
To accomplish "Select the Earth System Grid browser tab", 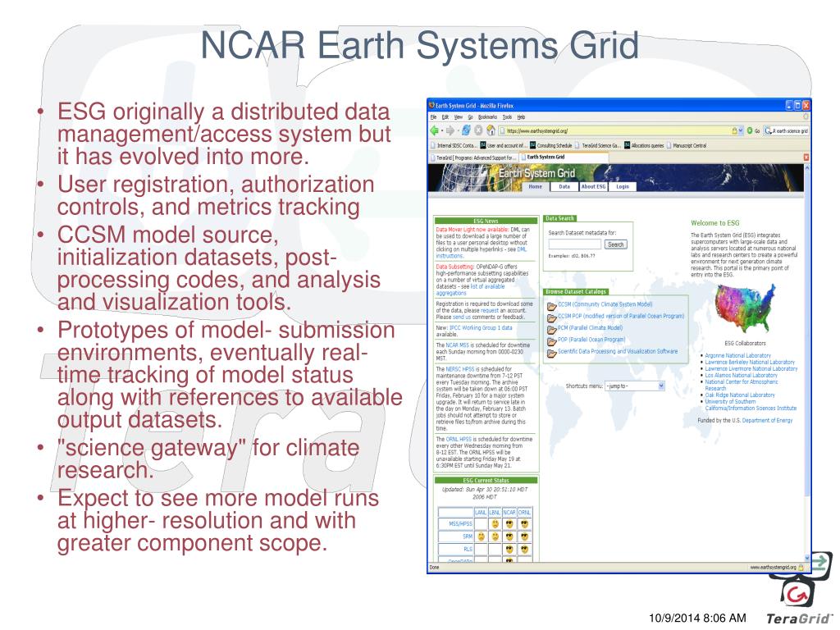I will [564, 157].
